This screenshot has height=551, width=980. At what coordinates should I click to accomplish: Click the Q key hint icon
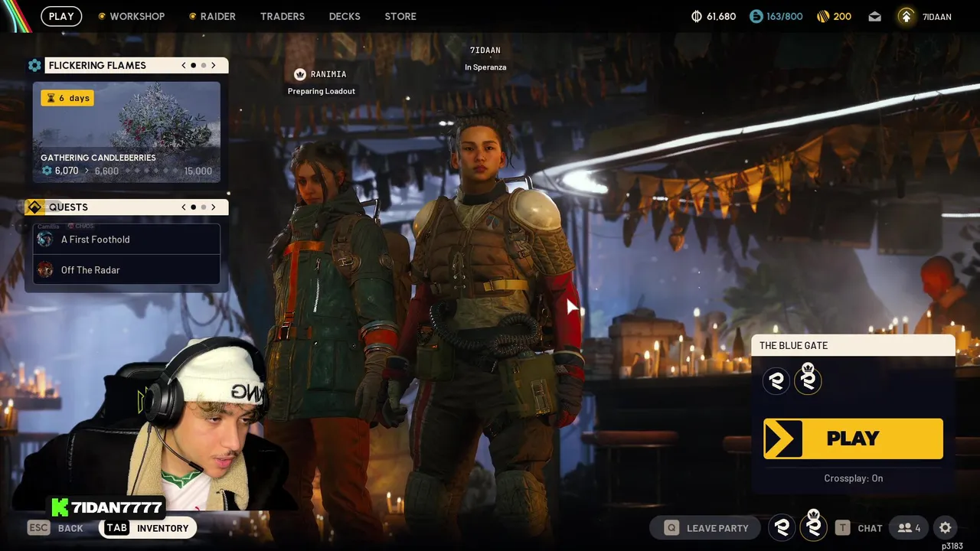tap(671, 528)
